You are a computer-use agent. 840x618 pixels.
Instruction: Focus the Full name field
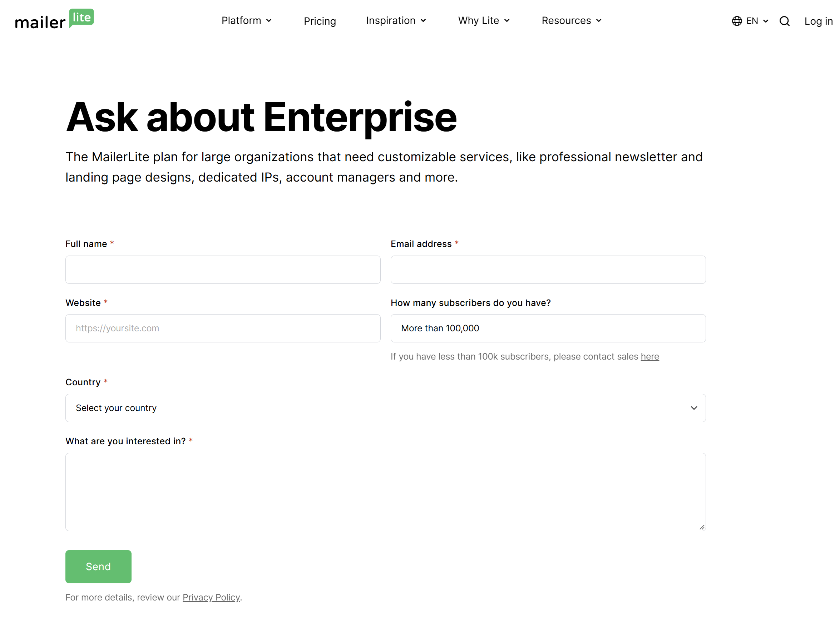223,270
